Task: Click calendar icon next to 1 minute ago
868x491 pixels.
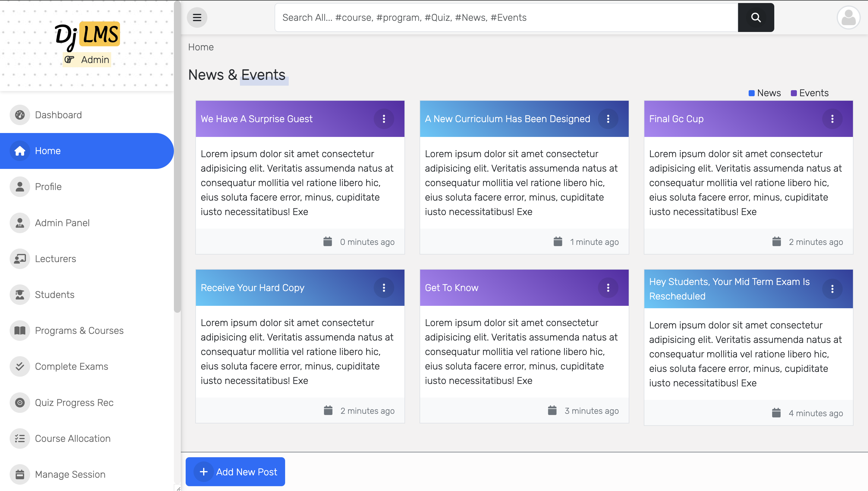Action: coord(558,242)
